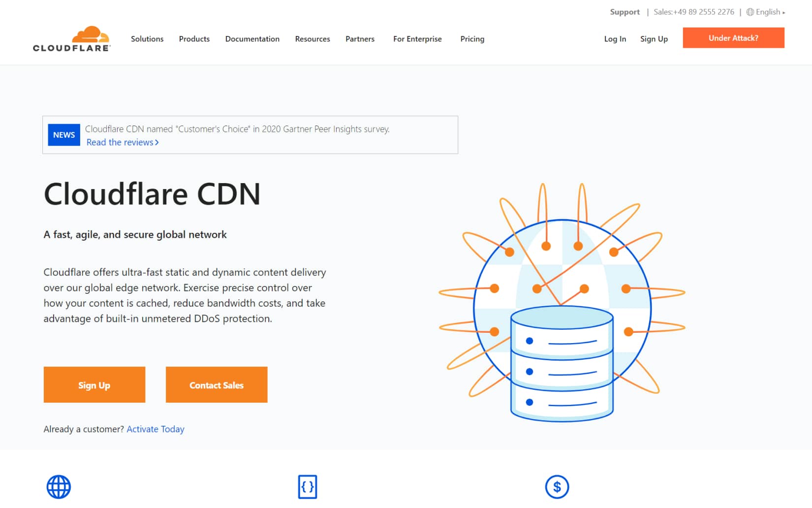Open the English language selector
The width and height of the screenshot is (812, 508).
click(768, 12)
